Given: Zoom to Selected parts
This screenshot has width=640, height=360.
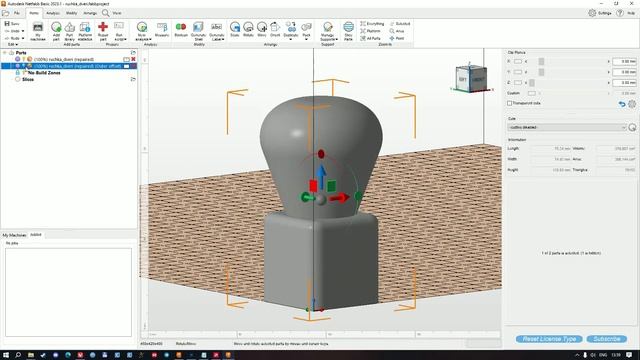Looking at the screenshot, I should [400, 24].
